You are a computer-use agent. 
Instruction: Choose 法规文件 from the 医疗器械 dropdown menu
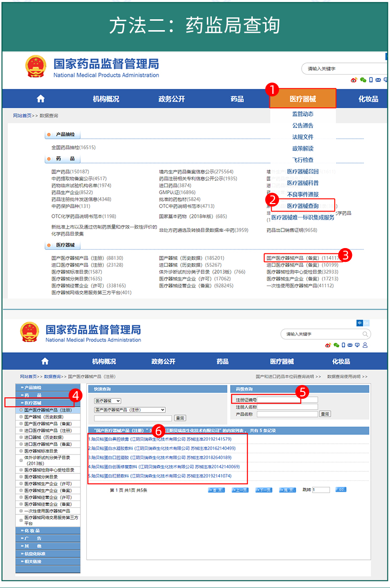303,137
